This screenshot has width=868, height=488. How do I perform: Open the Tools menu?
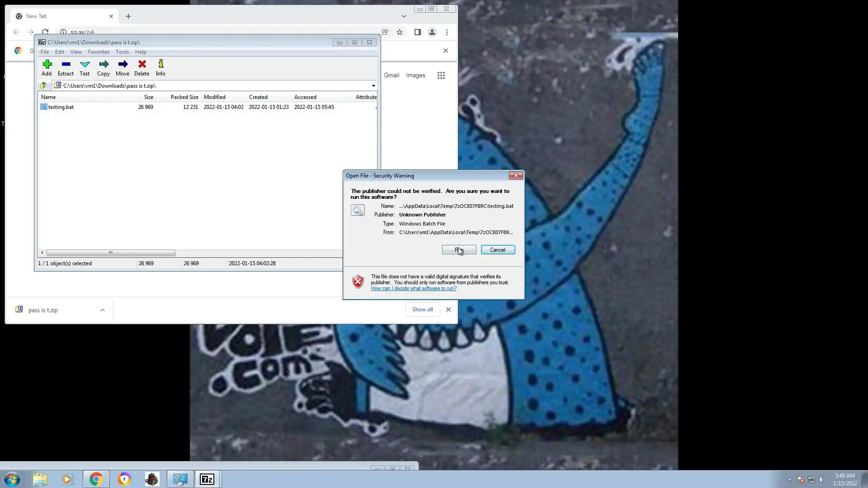122,52
